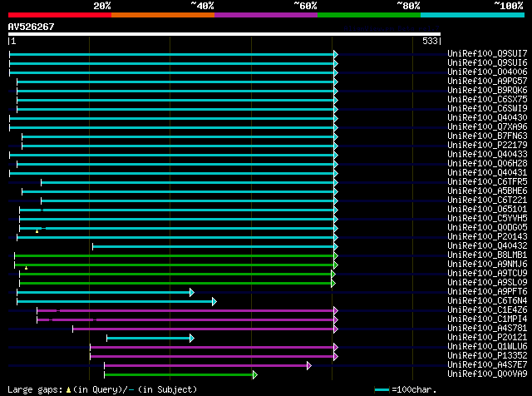The image size is (532, 396).
Task: Click UniRef100_Q40433 label
Action: click(487, 154)
